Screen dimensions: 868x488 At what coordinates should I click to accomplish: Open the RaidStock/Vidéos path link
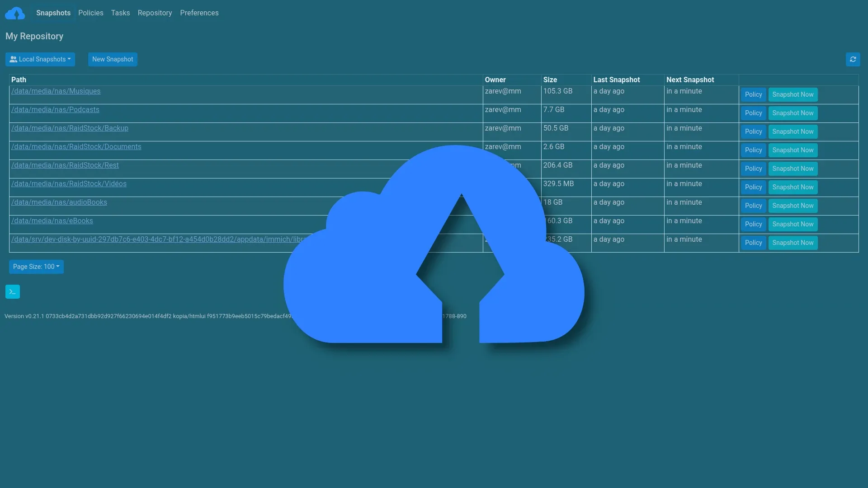[69, 184]
